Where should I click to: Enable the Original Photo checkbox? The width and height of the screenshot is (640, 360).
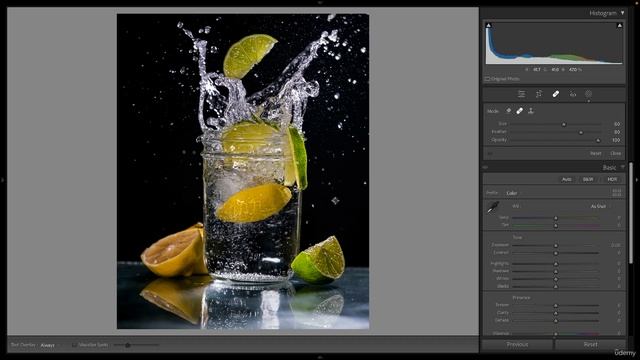click(x=487, y=79)
